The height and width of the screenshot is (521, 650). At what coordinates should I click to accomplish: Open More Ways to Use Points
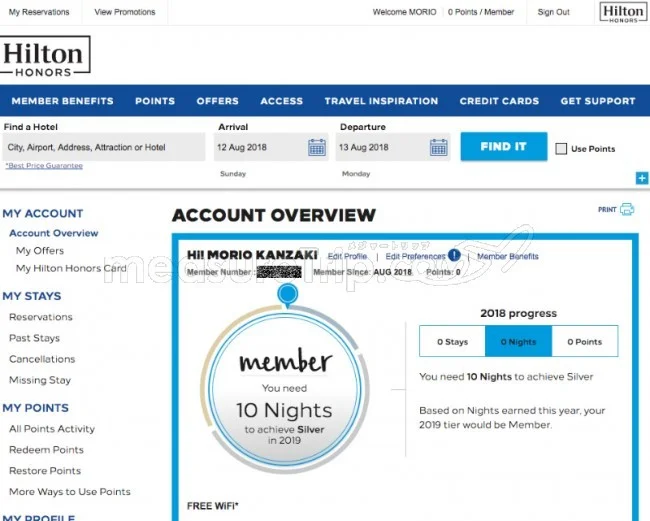[70, 492]
